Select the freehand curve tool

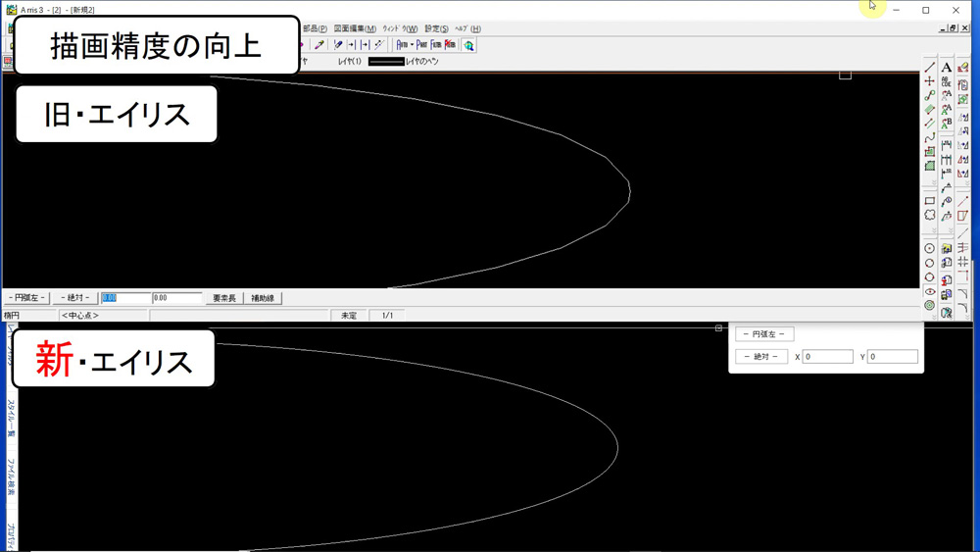929,138
